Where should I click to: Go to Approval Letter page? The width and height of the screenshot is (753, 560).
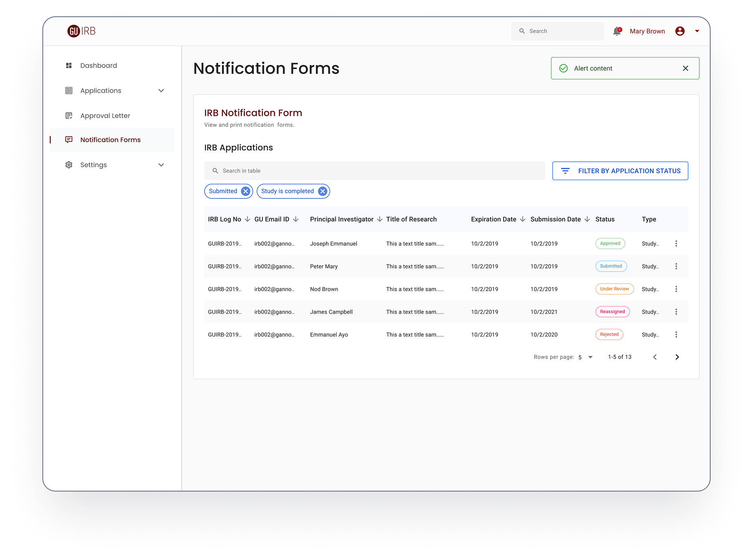tap(105, 116)
